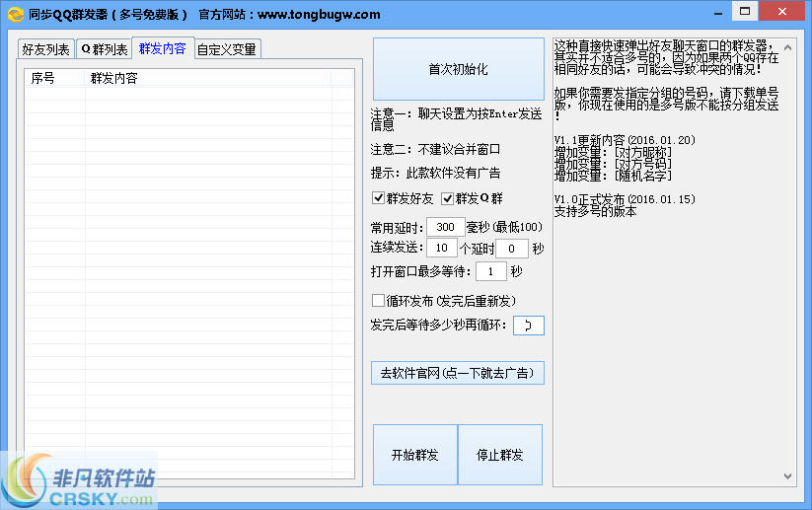Viewport: 812px width, 510px height.
Task: Start sending with 开始群发 button
Action: pyautogui.click(x=415, y=455)
